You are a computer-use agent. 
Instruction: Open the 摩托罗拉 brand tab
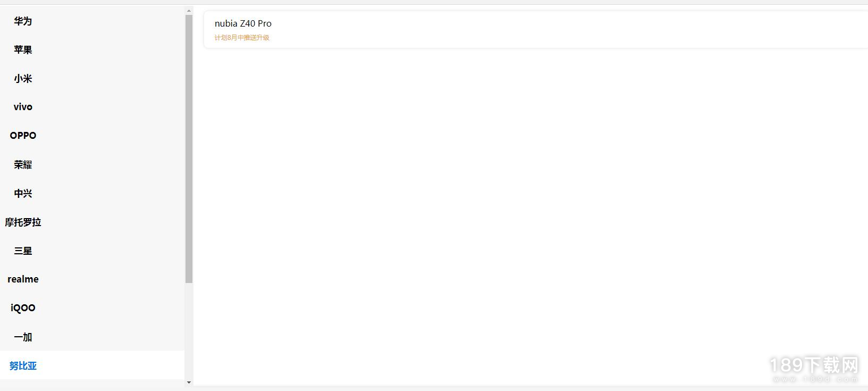[x=23, y=222]
